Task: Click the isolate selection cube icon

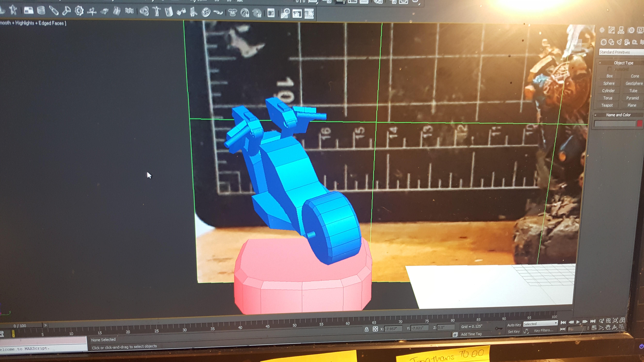Action: [x=455, y=334]
